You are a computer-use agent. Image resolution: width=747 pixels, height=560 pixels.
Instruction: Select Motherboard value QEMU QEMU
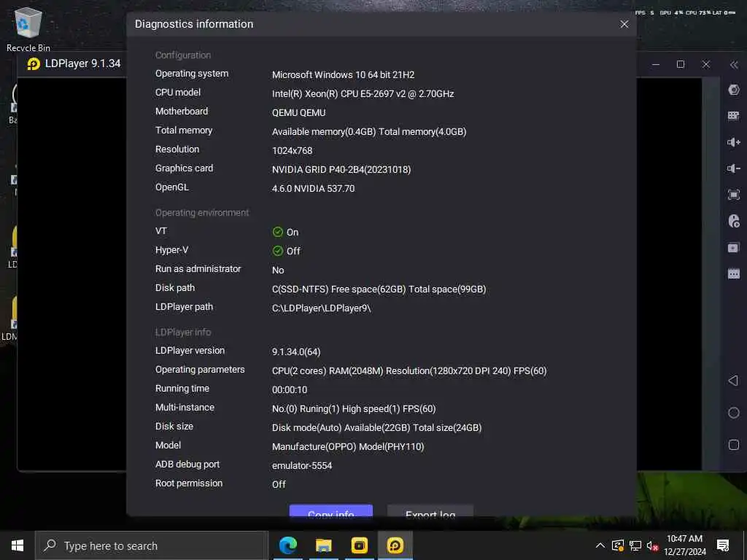[298, 113]
